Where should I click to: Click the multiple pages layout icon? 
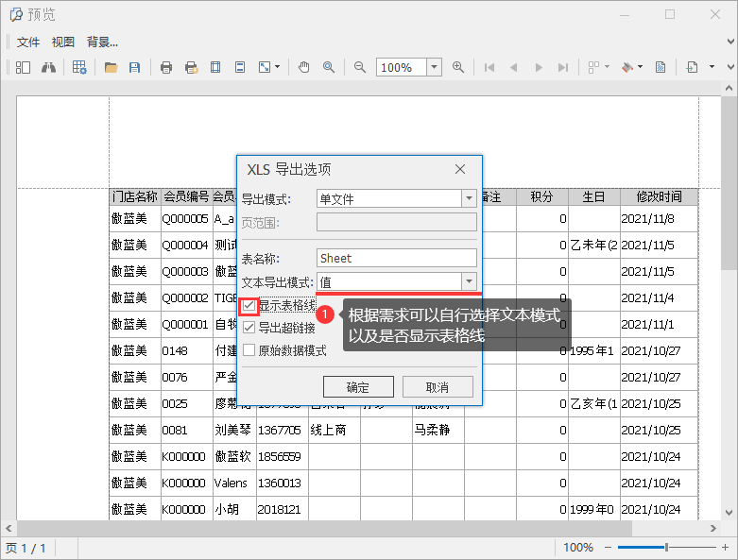tap(593, 67)
